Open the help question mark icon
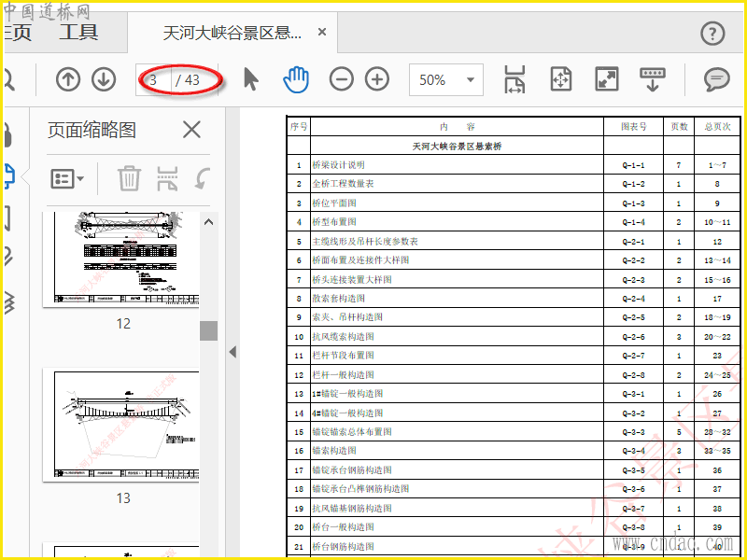The height and width of the screenshot is (560, 747). (x=712, y=34)
